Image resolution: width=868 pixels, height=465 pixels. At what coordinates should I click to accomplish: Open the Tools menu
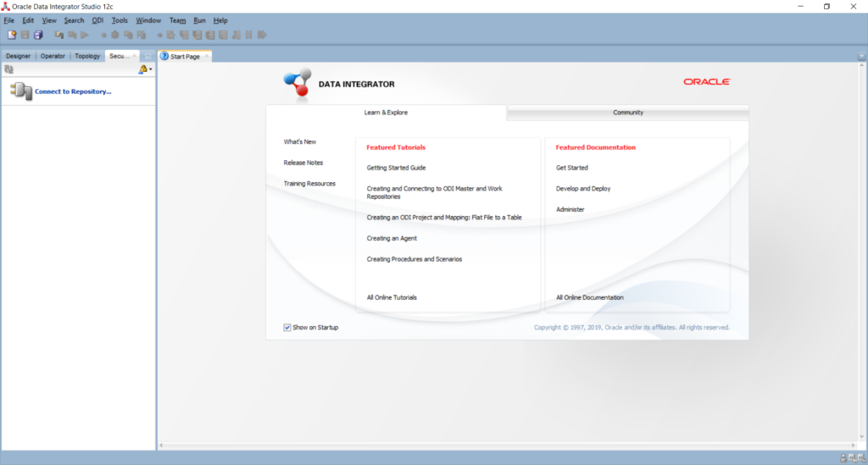click(120, 20)
